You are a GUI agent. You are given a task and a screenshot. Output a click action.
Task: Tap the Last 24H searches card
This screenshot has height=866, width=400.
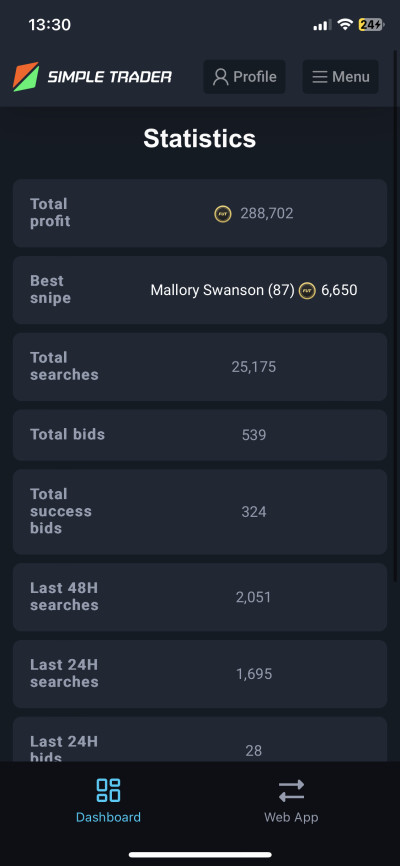(200, 674)
